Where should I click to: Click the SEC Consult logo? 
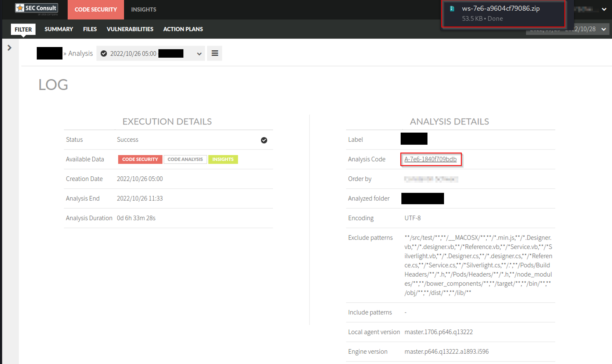point(36,9)
